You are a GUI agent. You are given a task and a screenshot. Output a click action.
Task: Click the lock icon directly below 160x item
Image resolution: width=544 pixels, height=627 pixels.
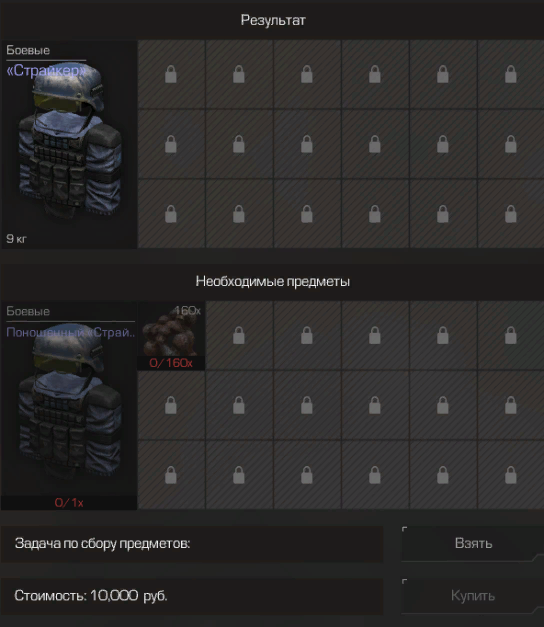coord(171,405)
